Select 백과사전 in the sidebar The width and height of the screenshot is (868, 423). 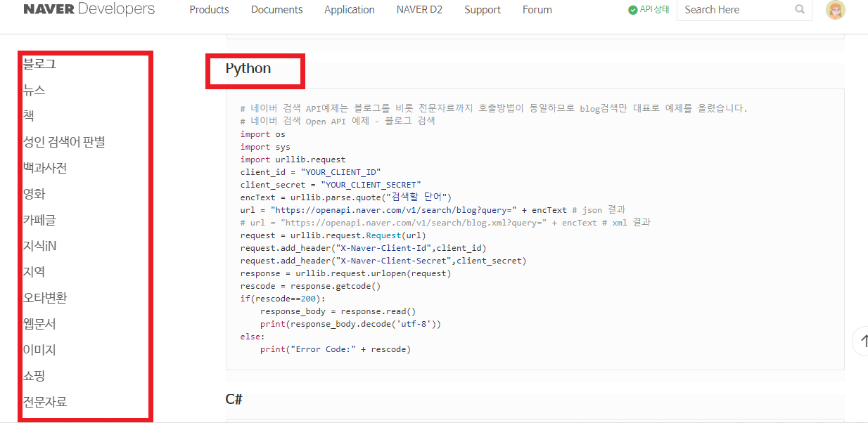tap(45, 168)
